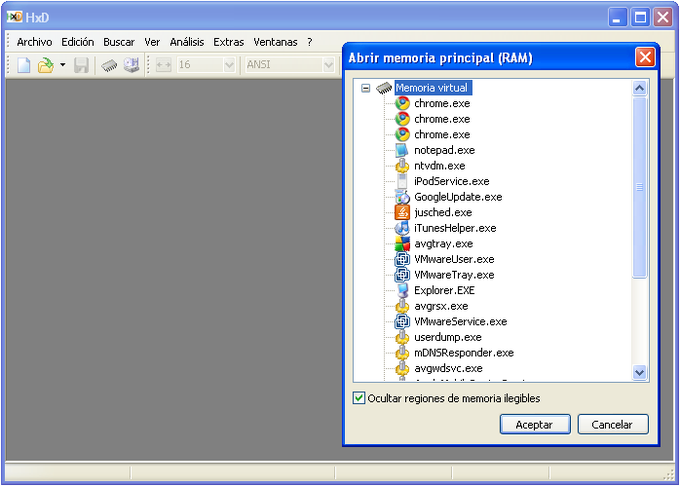Collapse the Memoria virtual tree node

click(366, 88)
